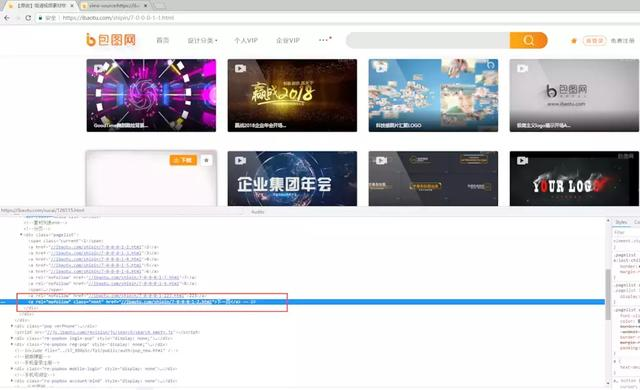The width and height of the screenshot is (640, 390).
Task: Select the nofollow anchor line above highlighted row
Action: tap(118, 295)
